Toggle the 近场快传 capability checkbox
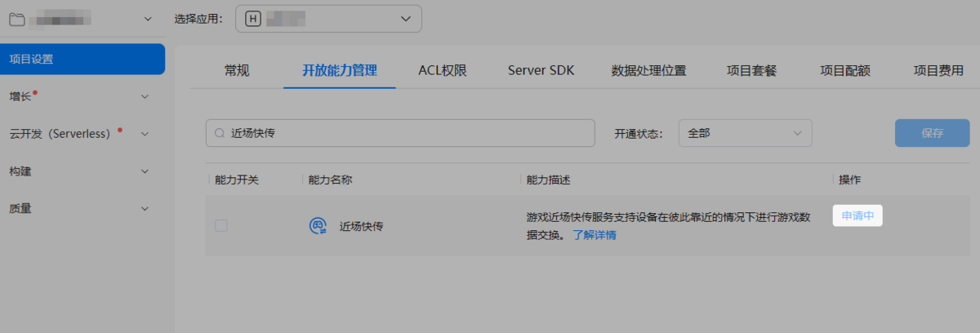This screenshot has width=980, height=333. (221, 226)
